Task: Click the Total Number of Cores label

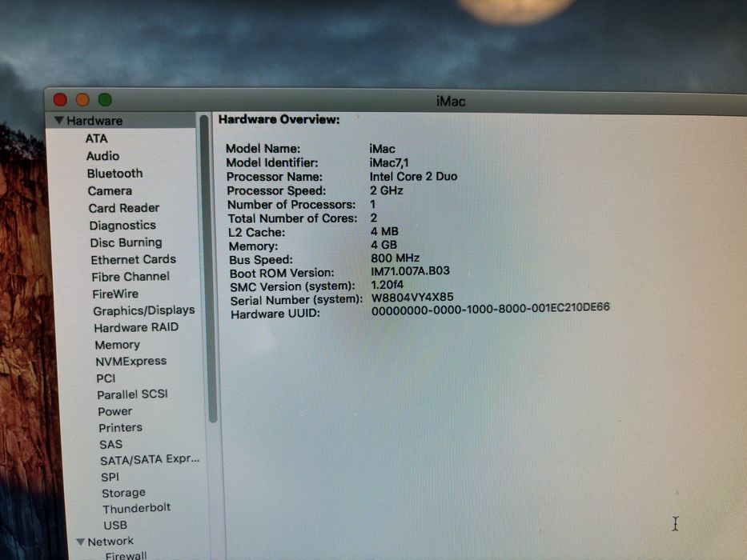Action: 292,218
